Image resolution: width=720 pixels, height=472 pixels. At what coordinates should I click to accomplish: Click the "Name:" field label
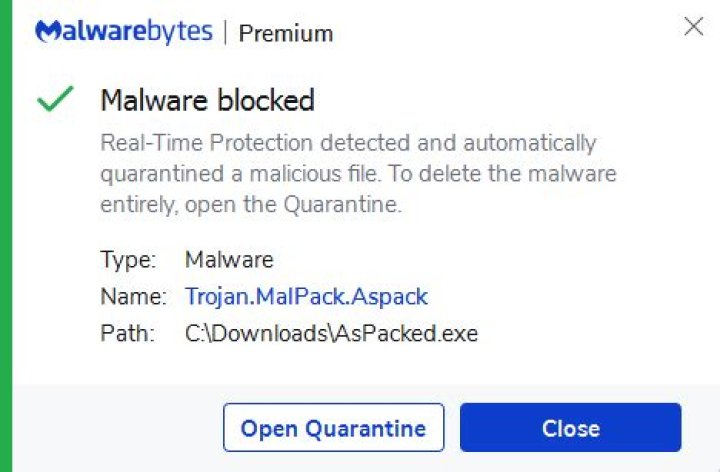[132, 296]
